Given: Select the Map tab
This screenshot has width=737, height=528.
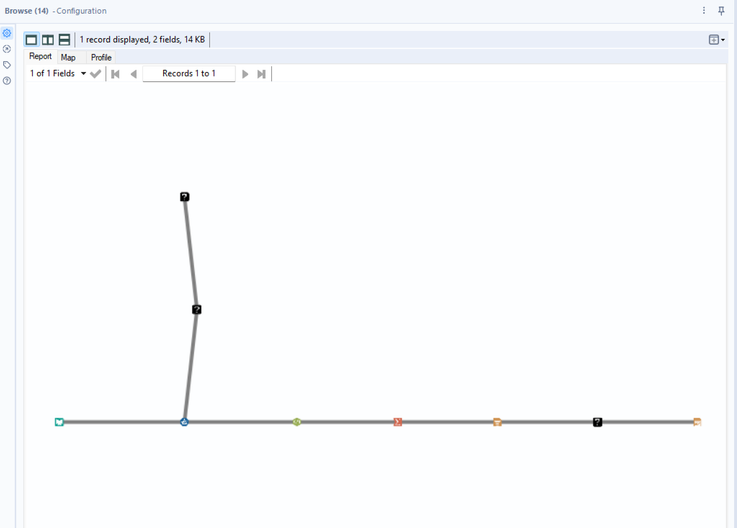Looking at the screenshot, I should pos(68,57).
